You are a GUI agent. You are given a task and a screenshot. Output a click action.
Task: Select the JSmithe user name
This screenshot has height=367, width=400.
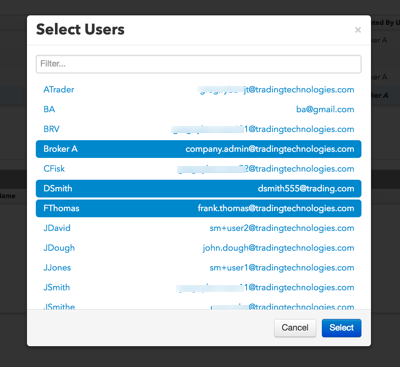[x=59, y=306]
